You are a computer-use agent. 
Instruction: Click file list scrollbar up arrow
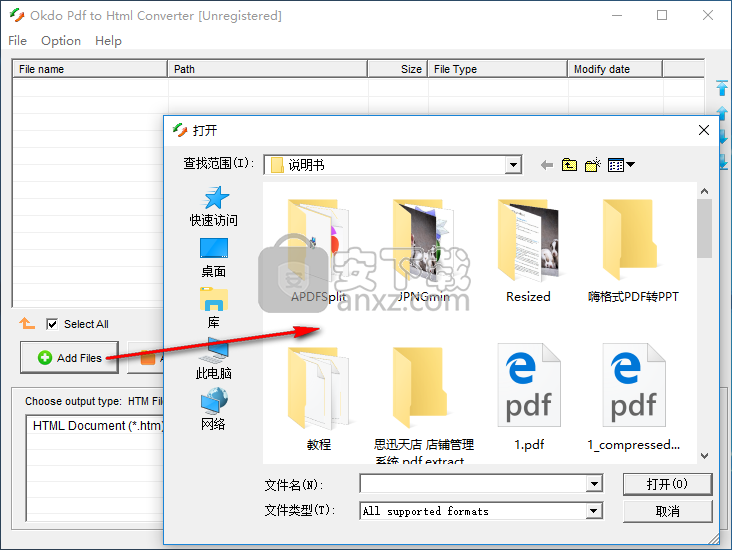click(x=704, y=191)
